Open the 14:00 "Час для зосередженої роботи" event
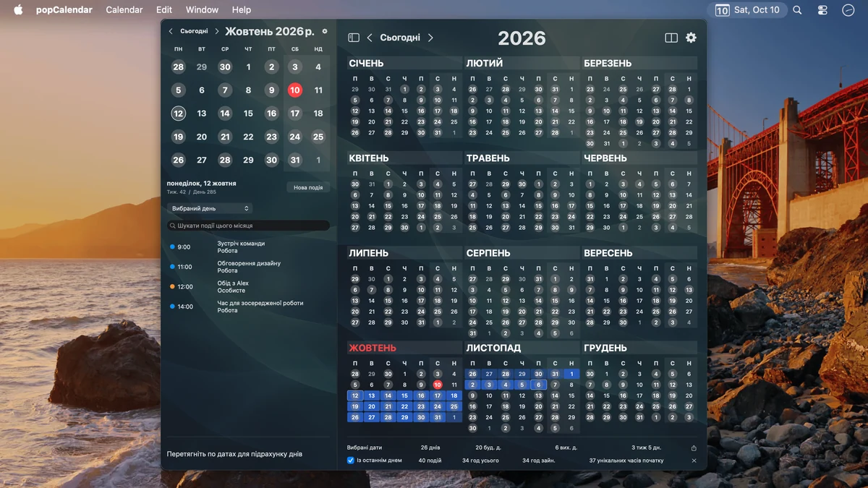The image size is (868, 488). pos(248,307)
